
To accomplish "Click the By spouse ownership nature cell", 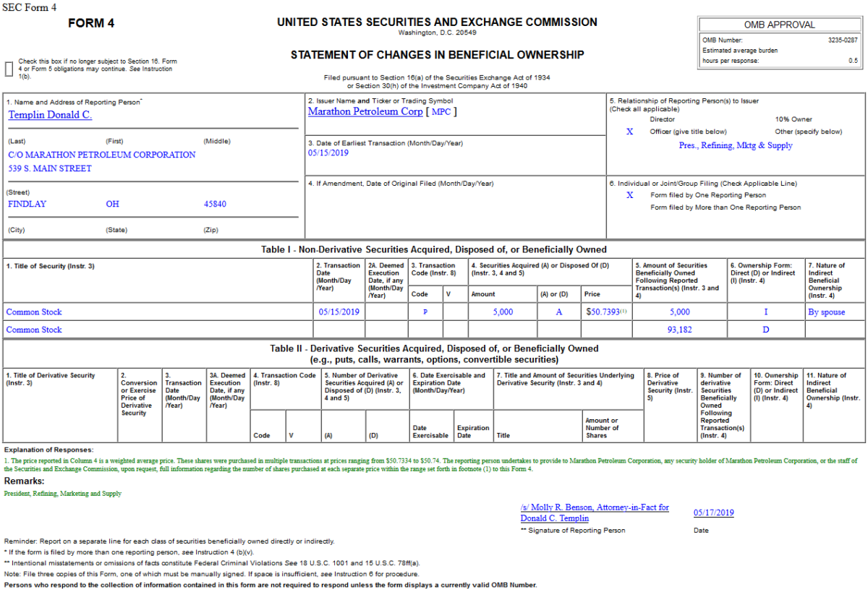I will [x=826, y=312].
